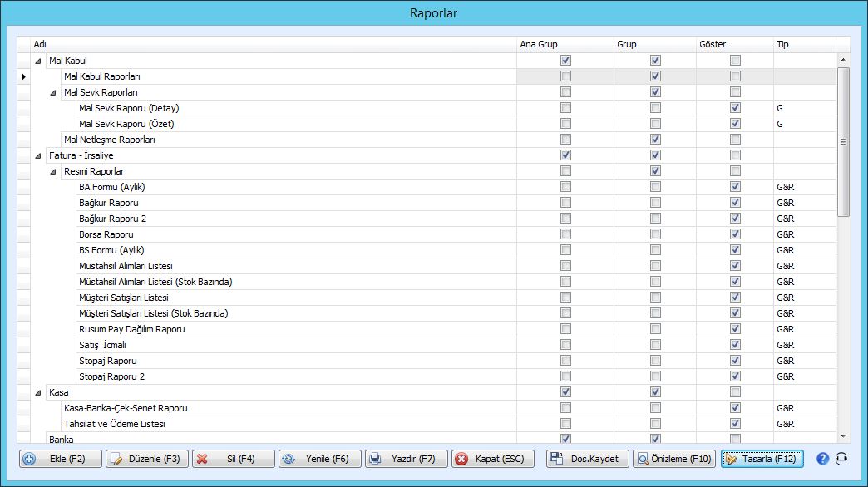The height and width of the screenshot is (487, 868).
Task: Select Müstahsil Alımları Listesi (Stok Bazında)
Action: 427,282
